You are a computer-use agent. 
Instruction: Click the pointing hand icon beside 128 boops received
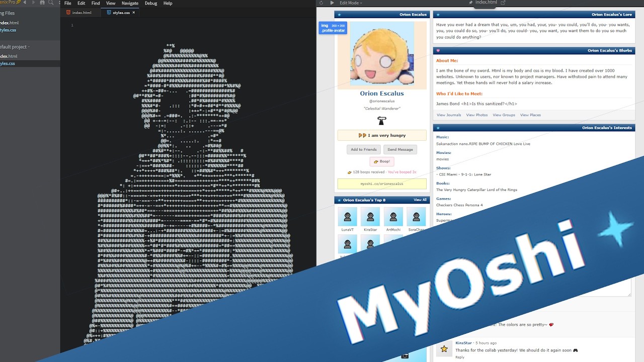pyautogui.click(x=350, y=172)
